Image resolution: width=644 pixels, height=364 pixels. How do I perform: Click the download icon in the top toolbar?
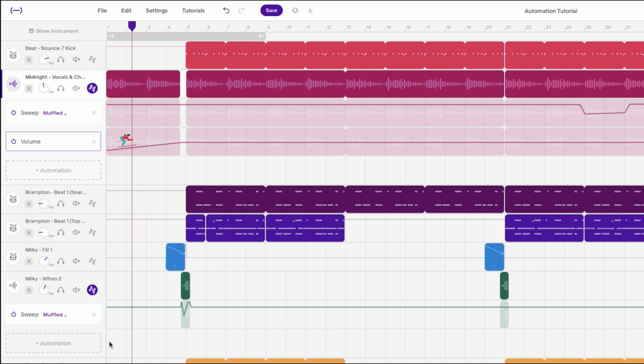310,10
